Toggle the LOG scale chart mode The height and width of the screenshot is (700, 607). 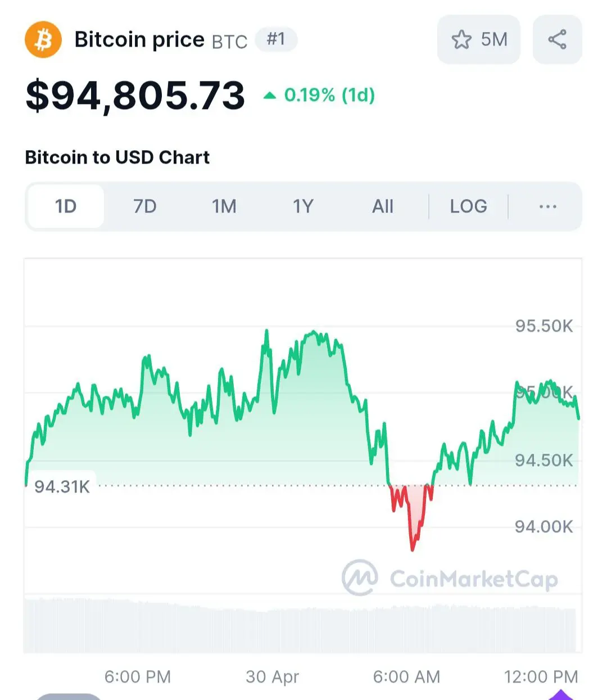(469, 206)
